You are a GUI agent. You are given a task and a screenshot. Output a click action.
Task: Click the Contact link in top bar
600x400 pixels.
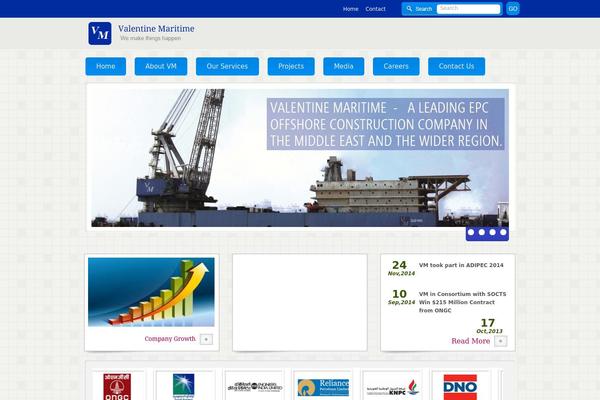375,9
